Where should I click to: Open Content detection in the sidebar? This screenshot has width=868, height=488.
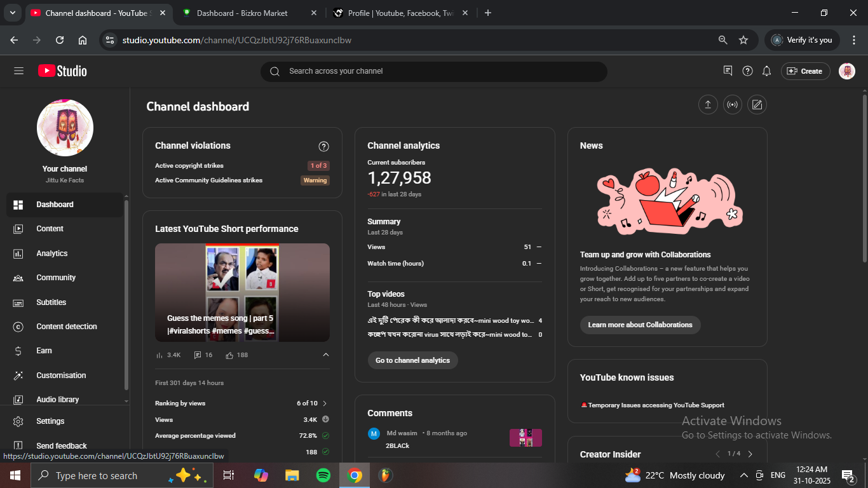[67, 327]
